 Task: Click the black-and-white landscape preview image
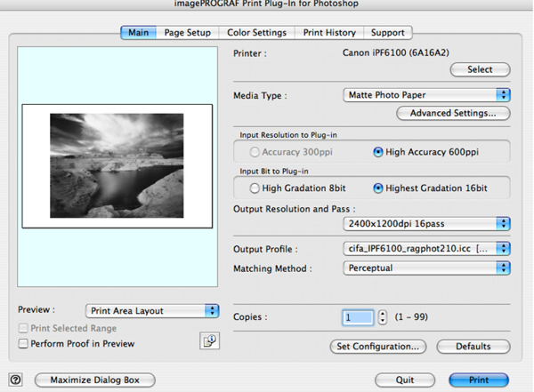pos(117,165)
